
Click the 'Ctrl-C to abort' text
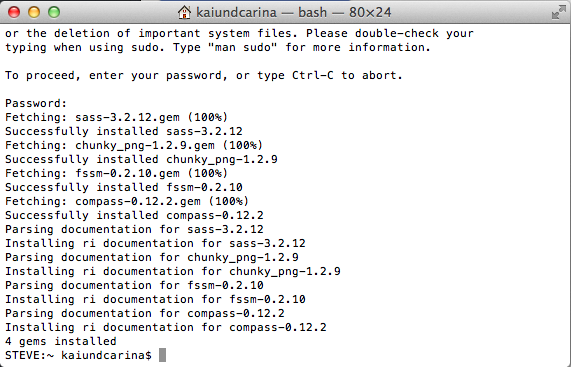coord(347,75)
